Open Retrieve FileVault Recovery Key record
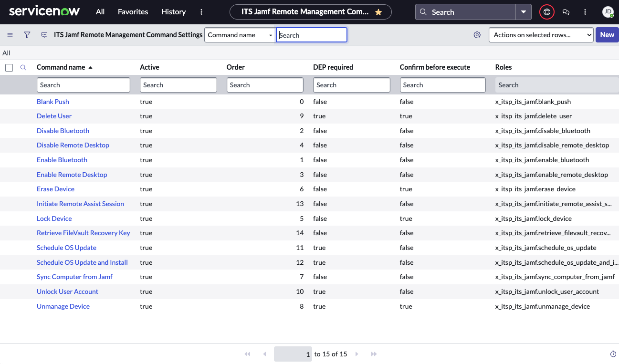Screen dimensions: 619x364 84,233
